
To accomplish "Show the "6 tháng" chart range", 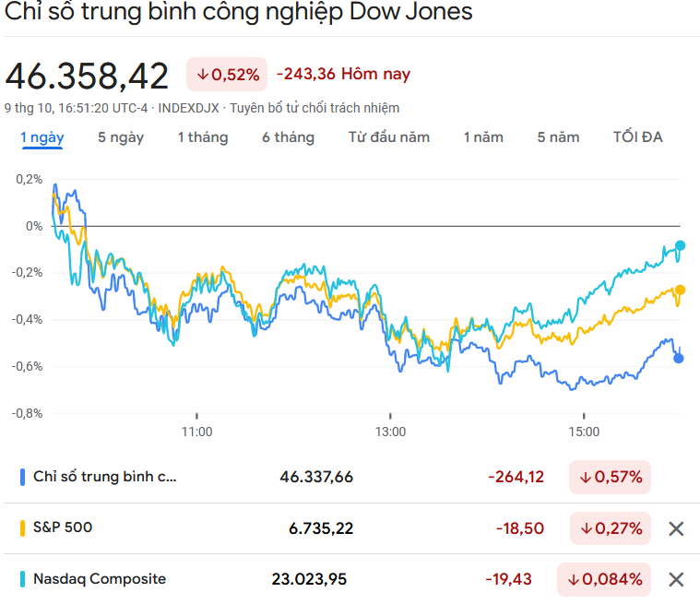I will click(288, 137).
